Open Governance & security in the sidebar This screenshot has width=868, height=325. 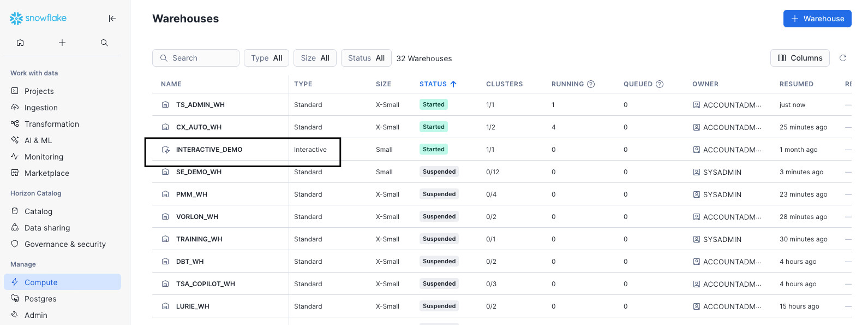[62, 244]
